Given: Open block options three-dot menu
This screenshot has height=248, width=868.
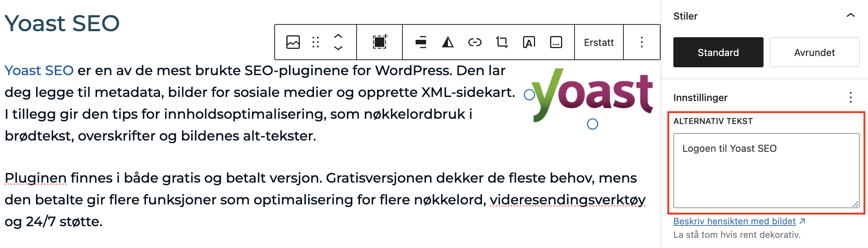Looking at the screenshot, I should [642, 42].
